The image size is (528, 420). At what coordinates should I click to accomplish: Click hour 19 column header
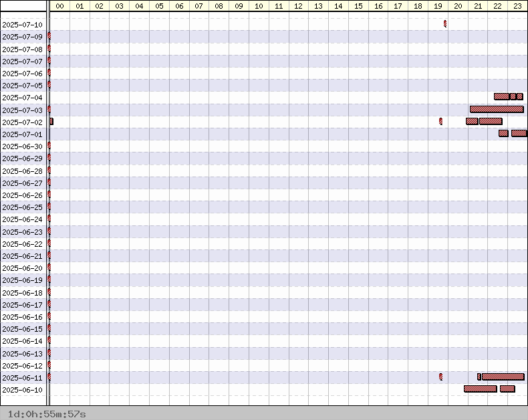pyautogui.click(x=438, y=6)
